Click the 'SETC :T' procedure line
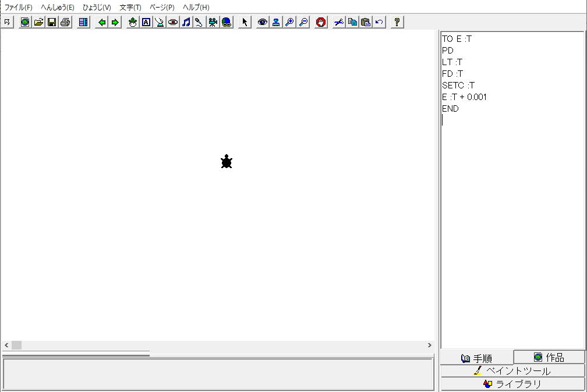The width and height of the screenshot is (587, 392). click(458, 85)
